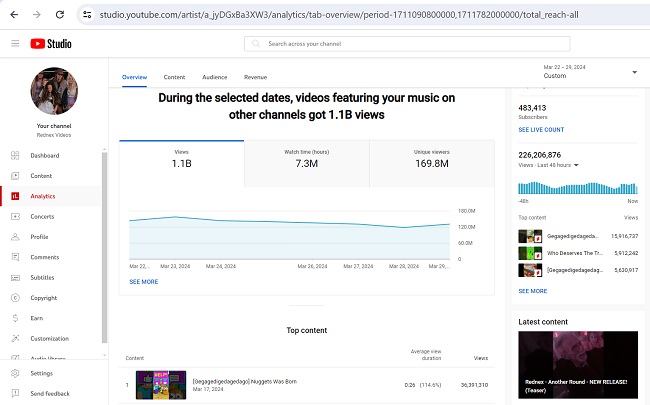Open the Concerts sidebar section

[x=42, y=216]
